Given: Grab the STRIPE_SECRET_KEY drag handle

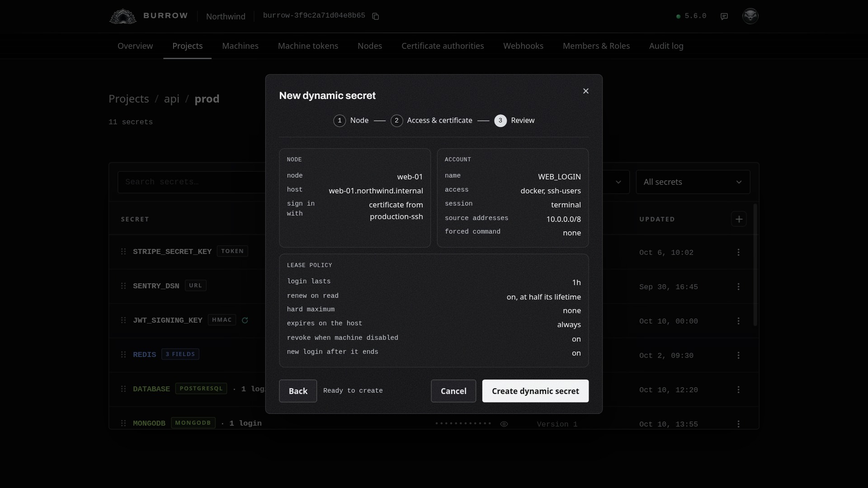Looking at the screenshot, I should [123, 251].
